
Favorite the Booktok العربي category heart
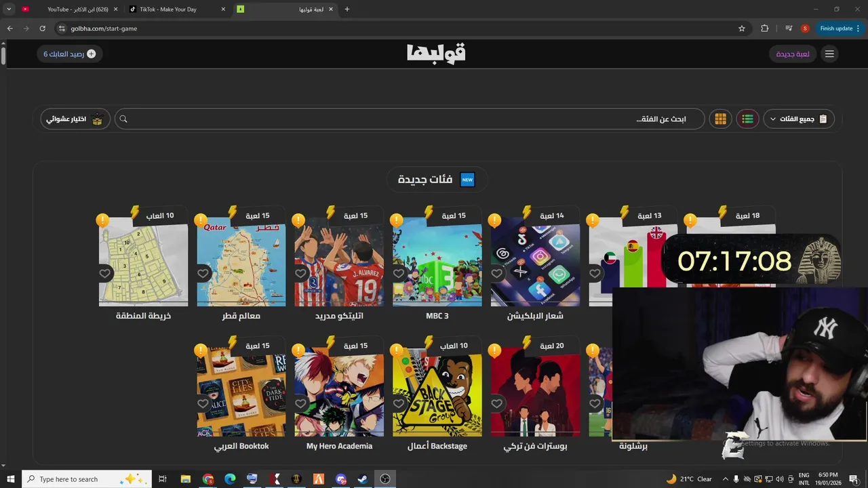click(x=203, y=404)
